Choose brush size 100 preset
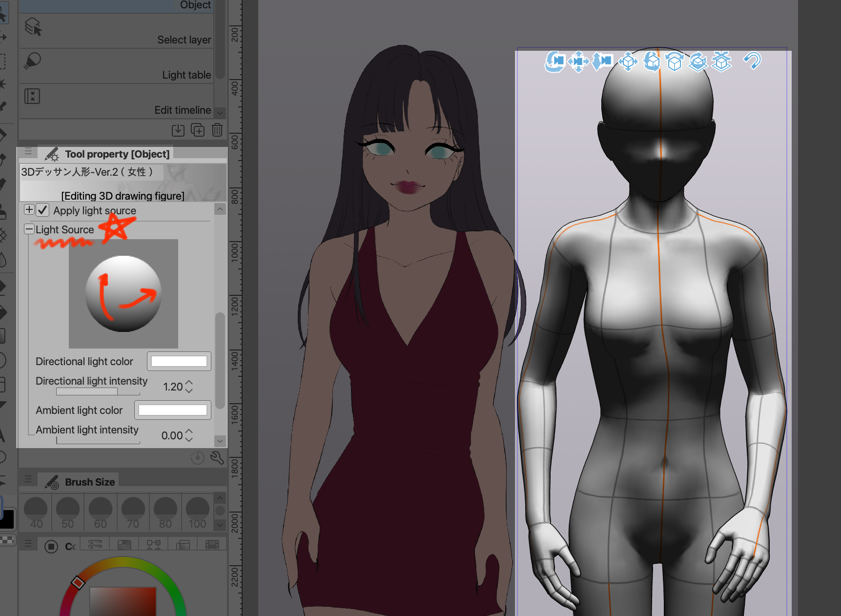This screenshot has height=616, width=841. click(198, 513)
